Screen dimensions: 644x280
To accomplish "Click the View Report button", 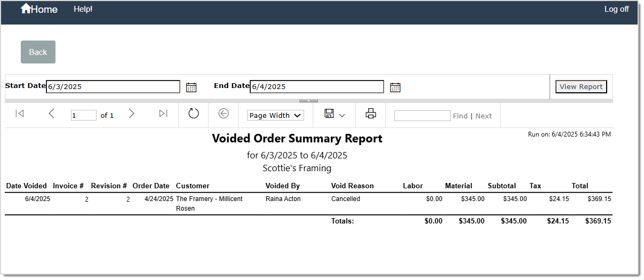I will point(581,86).
